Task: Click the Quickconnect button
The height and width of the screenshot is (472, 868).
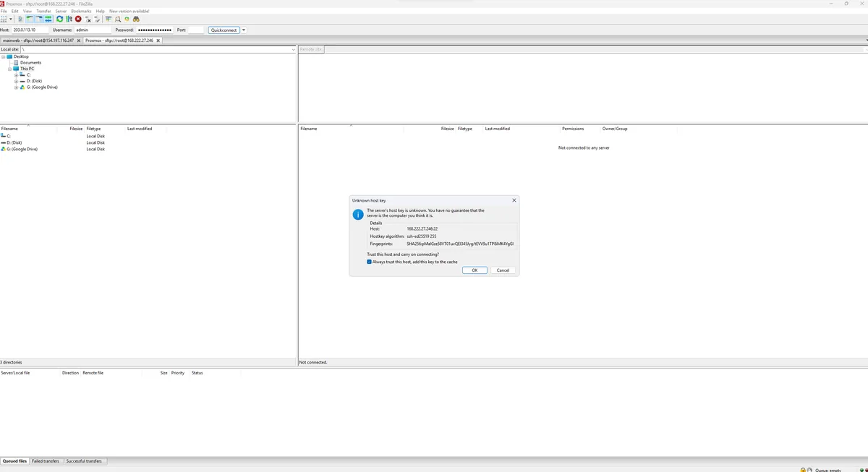Action: pyautogui.click(x=224, y=30)
